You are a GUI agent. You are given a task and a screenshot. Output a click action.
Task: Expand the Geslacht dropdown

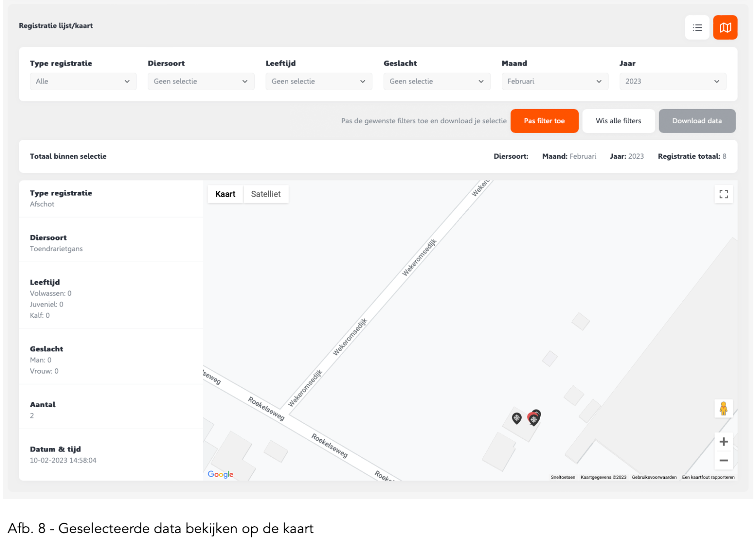(x=437, y=81)
